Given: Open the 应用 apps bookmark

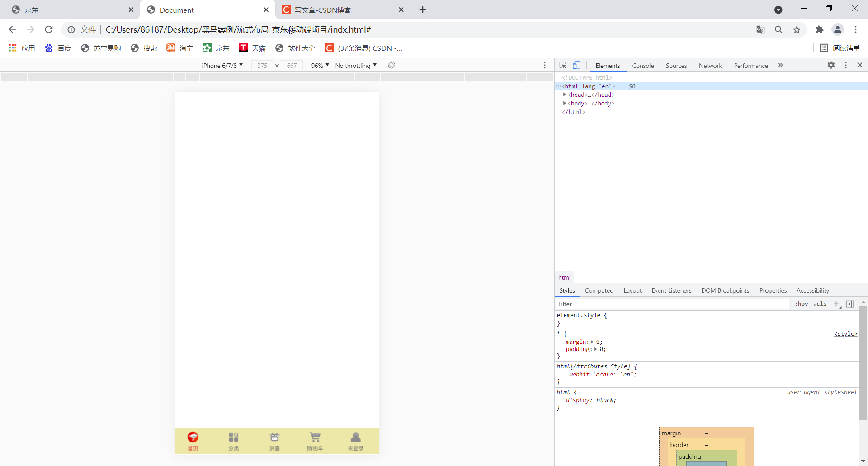Looking at the screenshot, I should 22,48.
